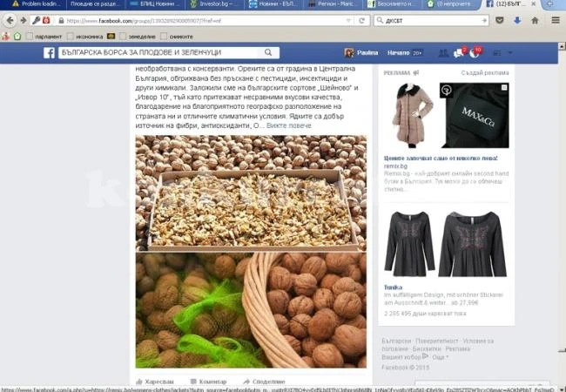The image size is (566, 392).
Task: Click Споделяне share button
Action: tap(264, 382)
